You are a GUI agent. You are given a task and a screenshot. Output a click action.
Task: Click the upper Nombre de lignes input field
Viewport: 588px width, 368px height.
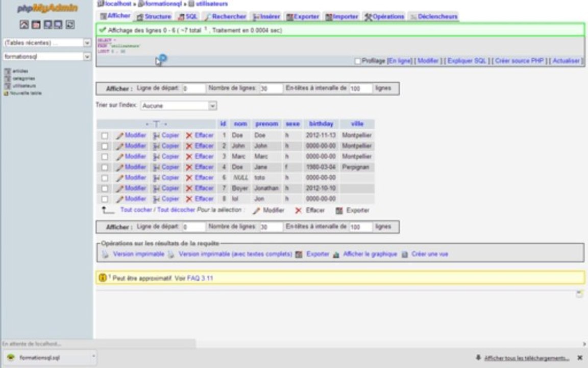click(x=271, y=88)
